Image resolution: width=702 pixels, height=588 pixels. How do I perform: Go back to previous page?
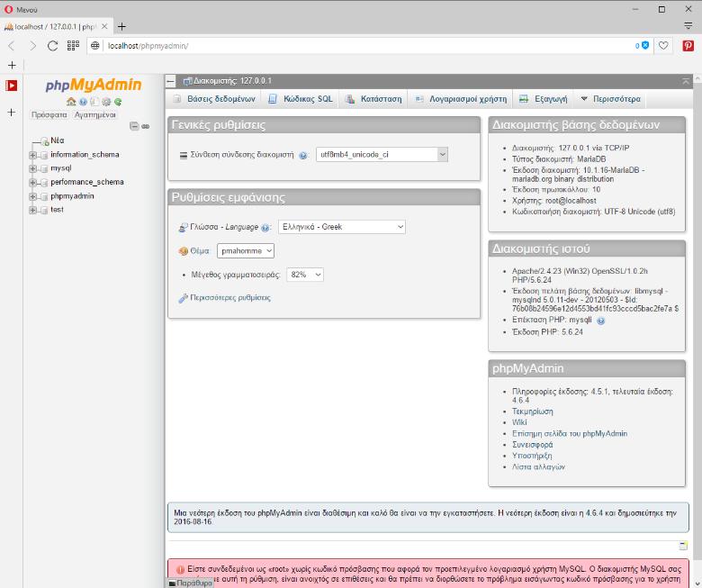[12, 45]
